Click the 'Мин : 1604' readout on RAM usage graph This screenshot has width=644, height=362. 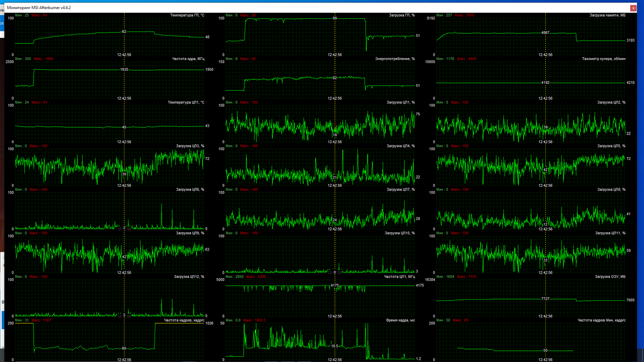(x=445, y=277)
